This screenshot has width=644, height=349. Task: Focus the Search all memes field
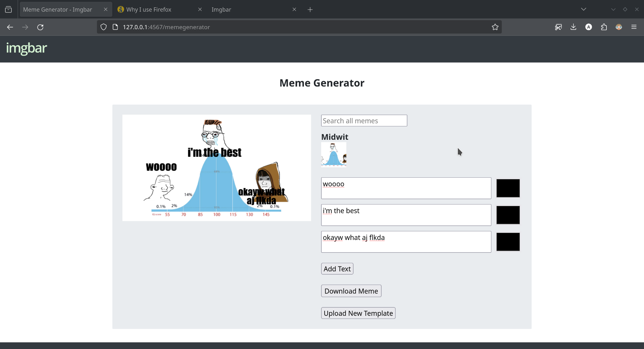pyautogui.click(x=364, y=121)
